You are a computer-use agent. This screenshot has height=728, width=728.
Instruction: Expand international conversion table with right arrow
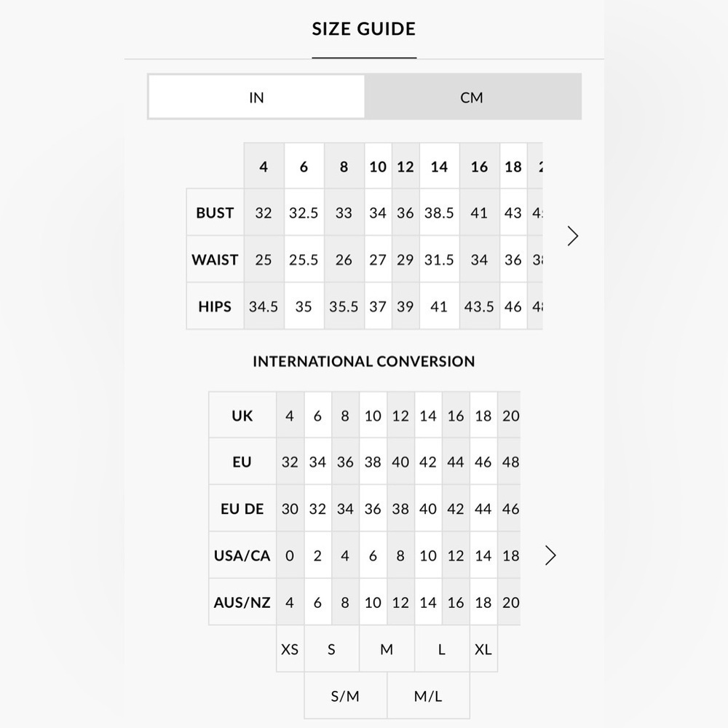(550, 555)
